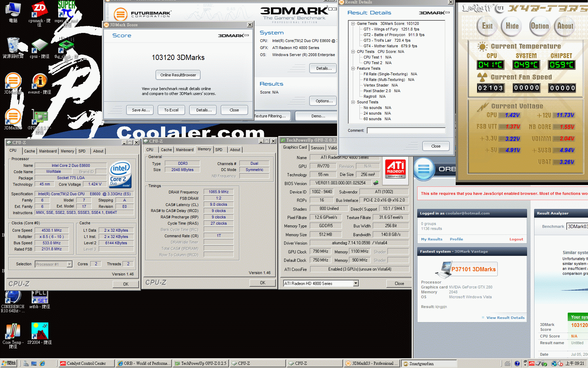This screenshot has height=368, width=588.
Task: Click the Demo button in 3DMark03
Action: (x=316, y=116)
